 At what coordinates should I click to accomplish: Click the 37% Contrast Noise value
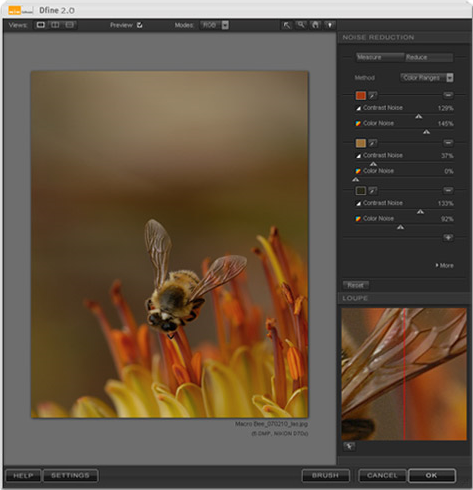(447, 156)
